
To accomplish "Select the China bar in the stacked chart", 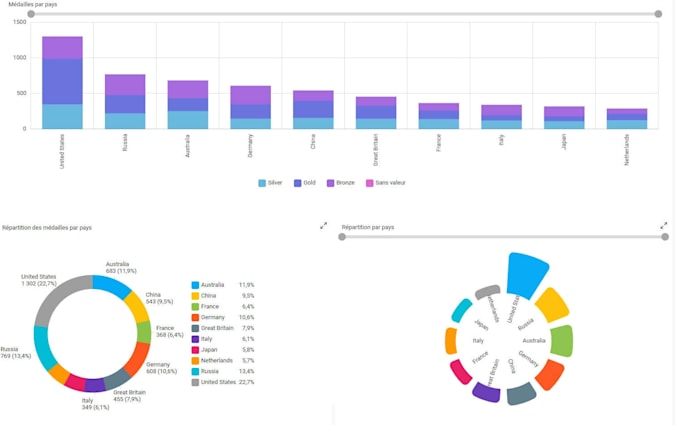I will point(313,110).
